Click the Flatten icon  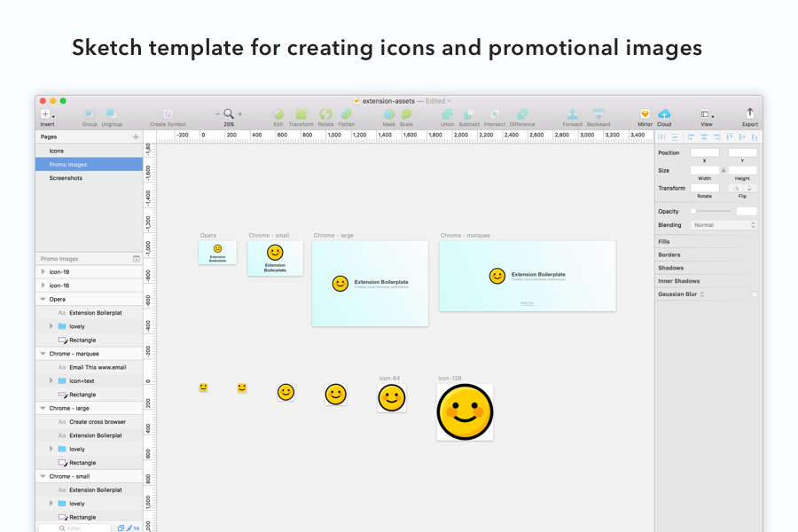point(347,114)
